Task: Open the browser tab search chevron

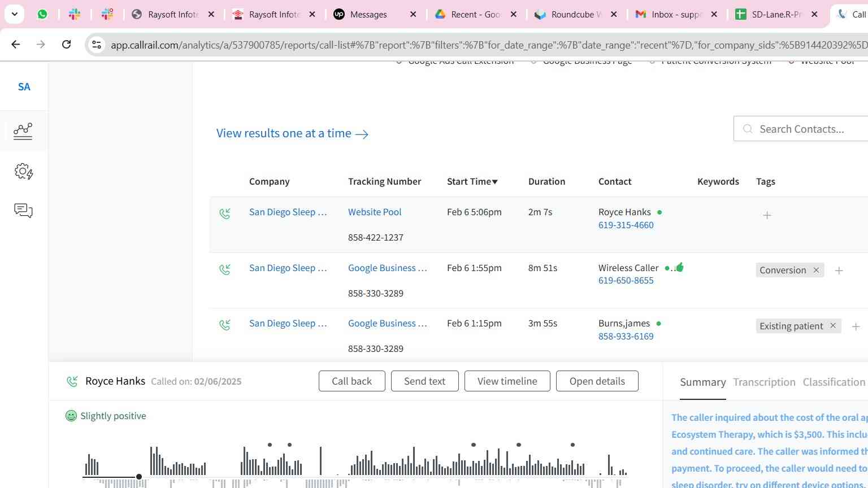Action: click(x=14, y=14)
